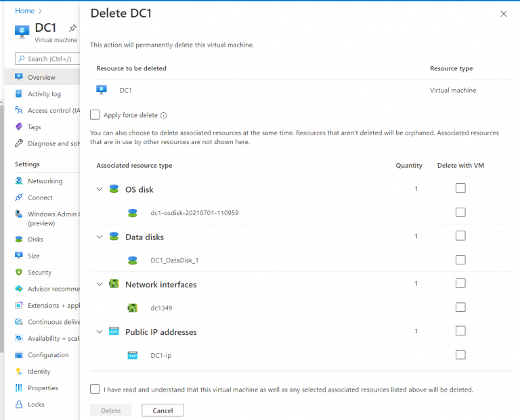Screen dimensions: 520x420
Task: Click the Apply force delete info icon
Action: (164, 116)
